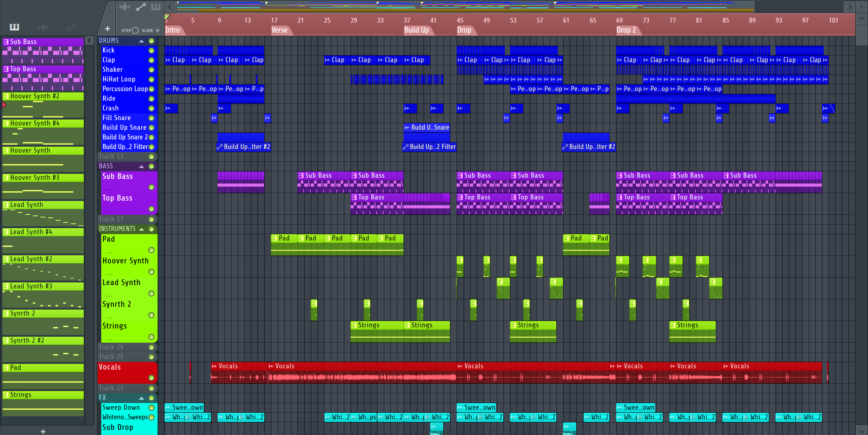Collapse the INSTRUMENTS track group

point(142,229)
